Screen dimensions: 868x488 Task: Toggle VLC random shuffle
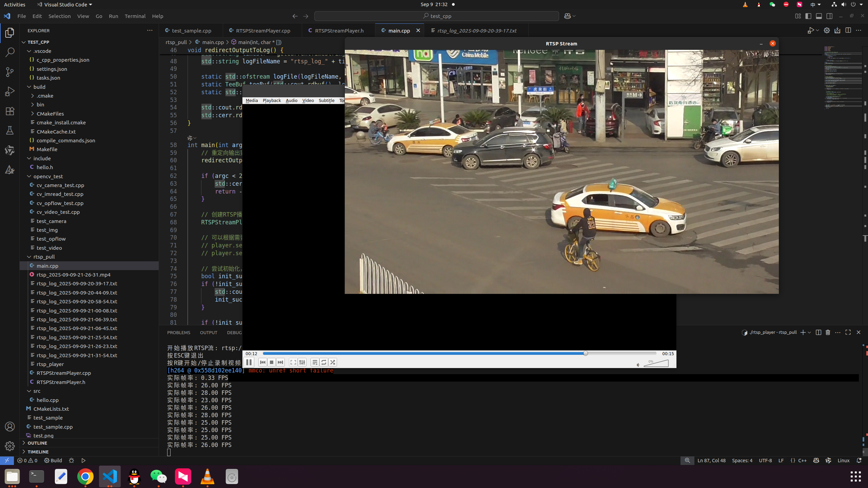[333, 362]
